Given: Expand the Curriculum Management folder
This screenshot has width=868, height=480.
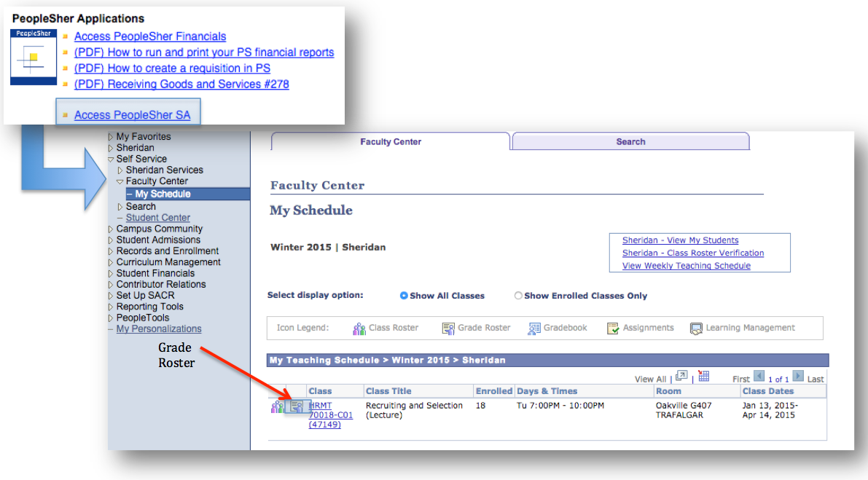Looking at the screenshot, I should coord(111,262).
